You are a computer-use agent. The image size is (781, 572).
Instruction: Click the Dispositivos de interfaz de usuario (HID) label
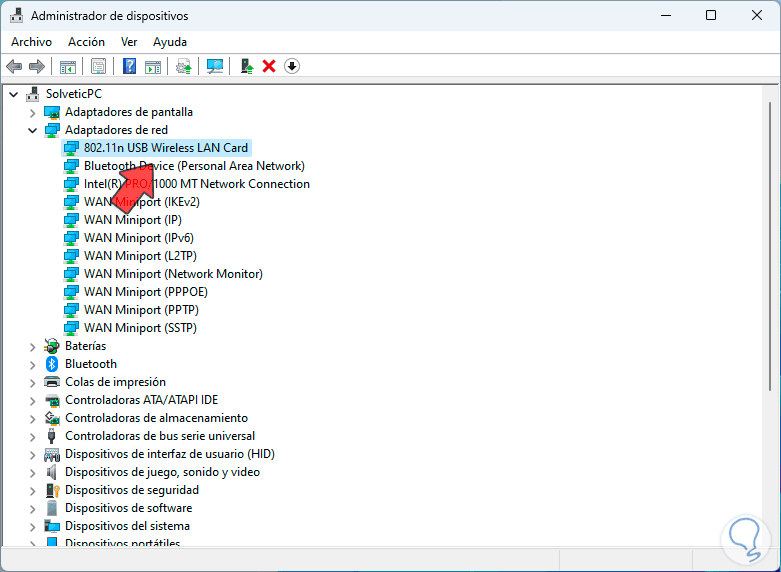point(170,454)
